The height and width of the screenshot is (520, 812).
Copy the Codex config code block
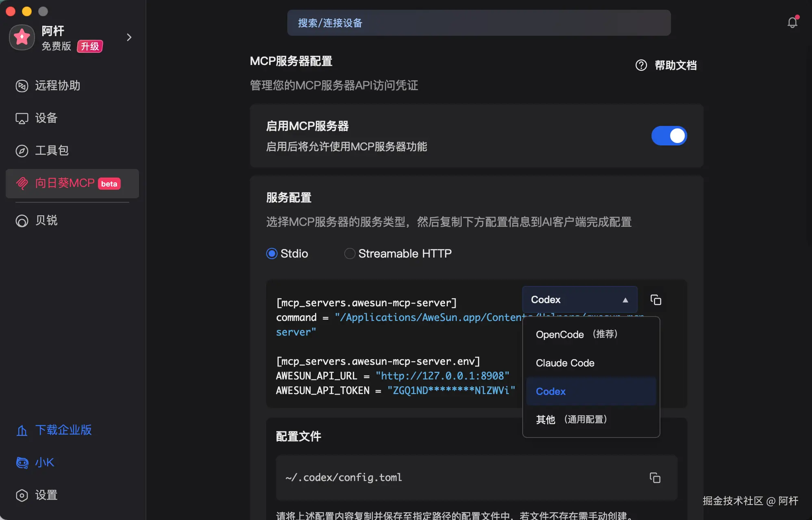tap(656, 300)
